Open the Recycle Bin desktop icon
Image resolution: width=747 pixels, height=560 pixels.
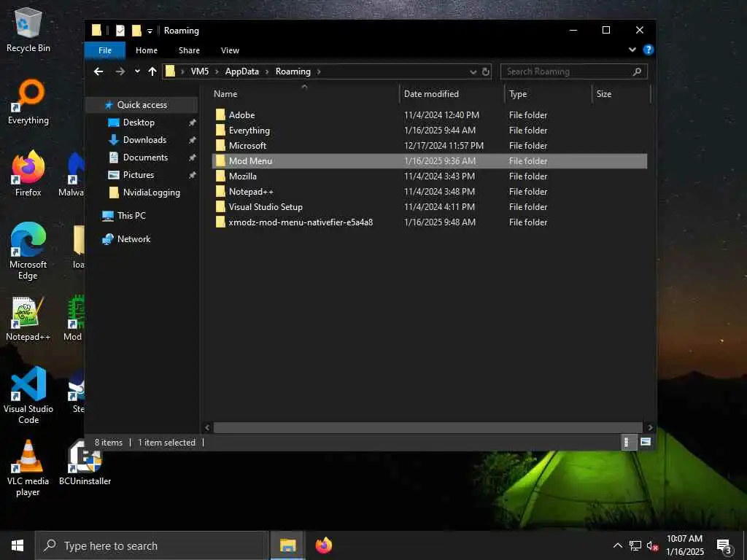[28, 29]
